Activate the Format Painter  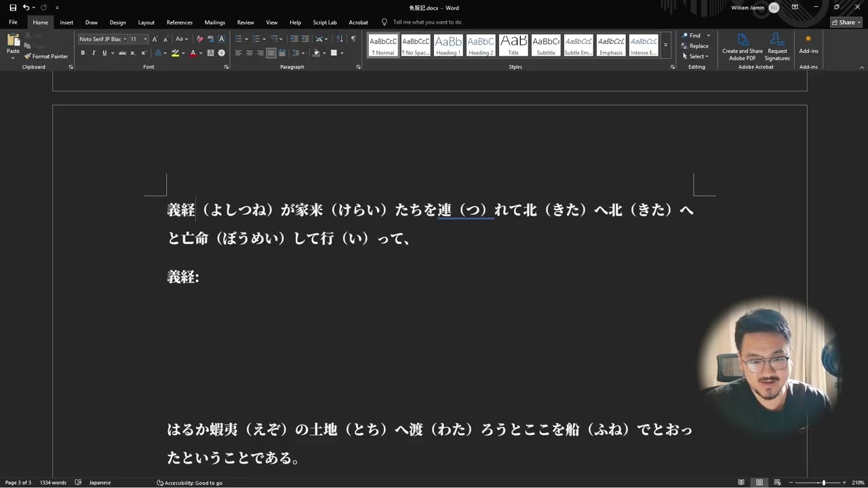click(46, 56)
